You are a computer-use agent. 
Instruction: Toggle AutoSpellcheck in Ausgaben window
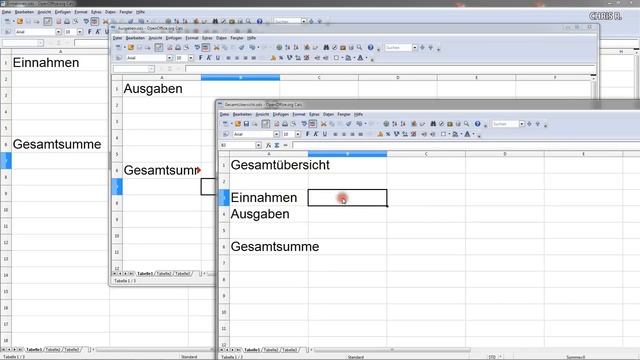(x=205, y=48)
